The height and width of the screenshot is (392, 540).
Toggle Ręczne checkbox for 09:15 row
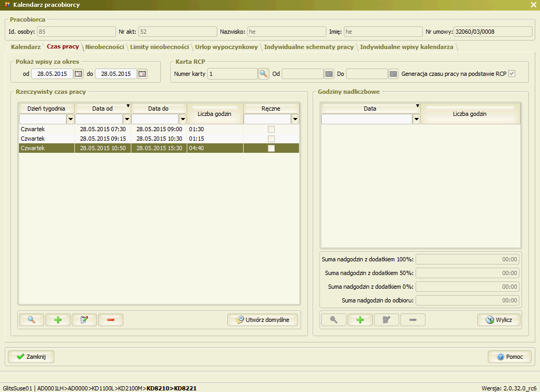tap(272, 139)
